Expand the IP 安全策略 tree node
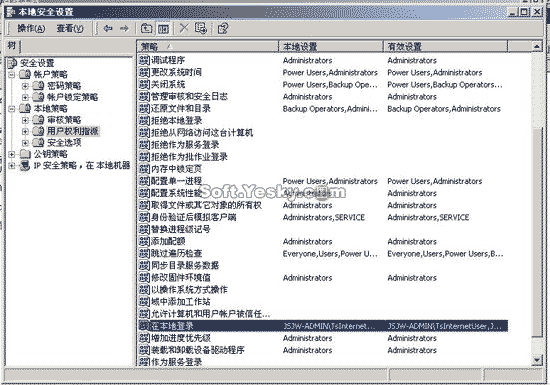550x385 pixels. (x=12, y=166)
